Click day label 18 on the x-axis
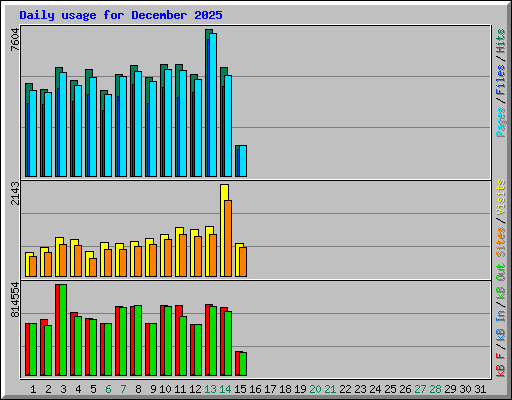Screen dimensions: 512x400 285,389
